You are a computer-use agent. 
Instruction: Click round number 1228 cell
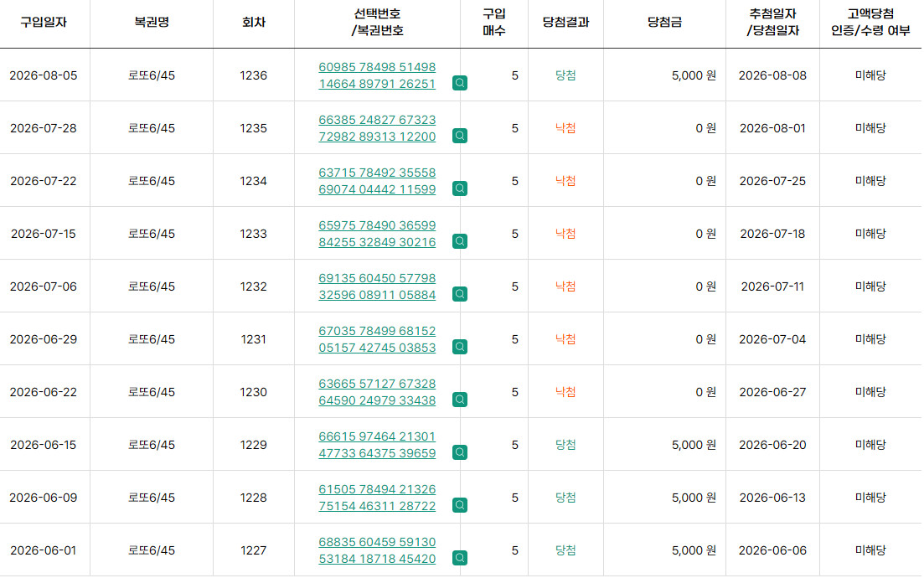click(253, 498)
